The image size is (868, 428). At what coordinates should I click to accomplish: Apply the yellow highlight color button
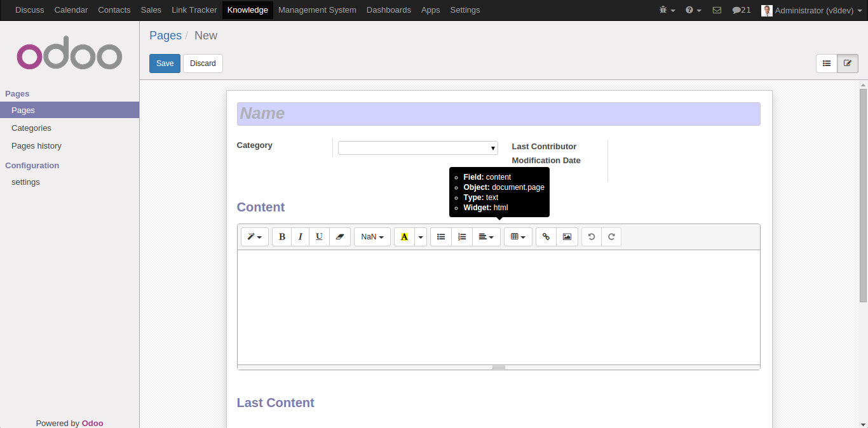click(x=404, y=237)
